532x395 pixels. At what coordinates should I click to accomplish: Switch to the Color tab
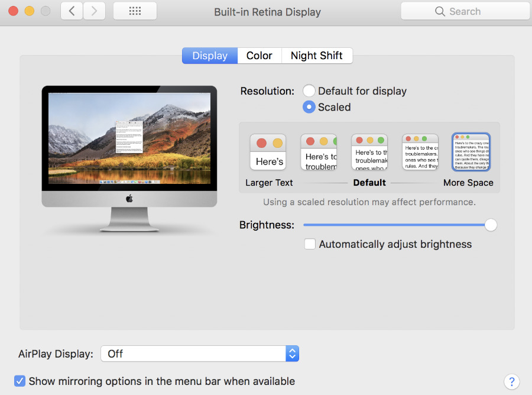(259, 56)
